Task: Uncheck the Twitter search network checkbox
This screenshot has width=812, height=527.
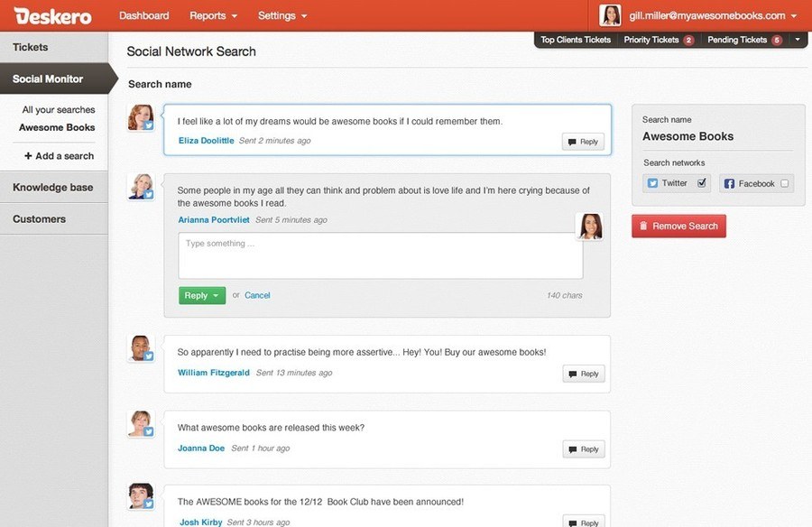Action: (702, 183)
